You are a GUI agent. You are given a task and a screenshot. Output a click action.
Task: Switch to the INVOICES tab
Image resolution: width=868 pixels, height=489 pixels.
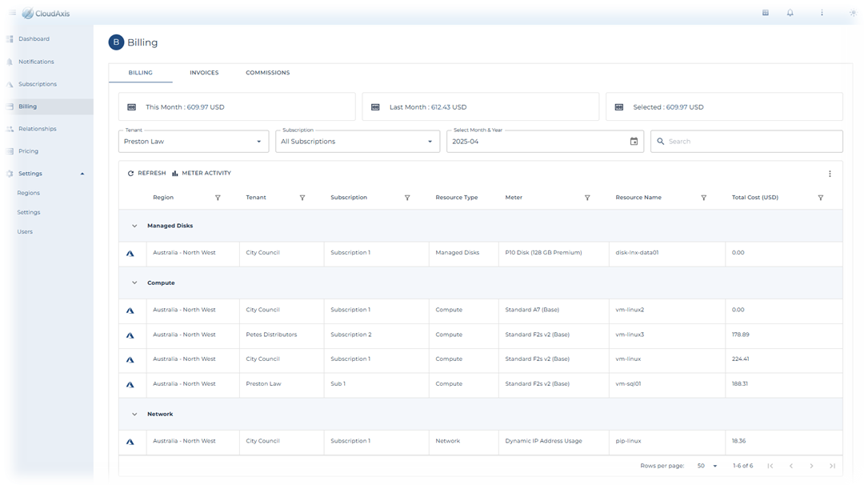tap(204, 73)
